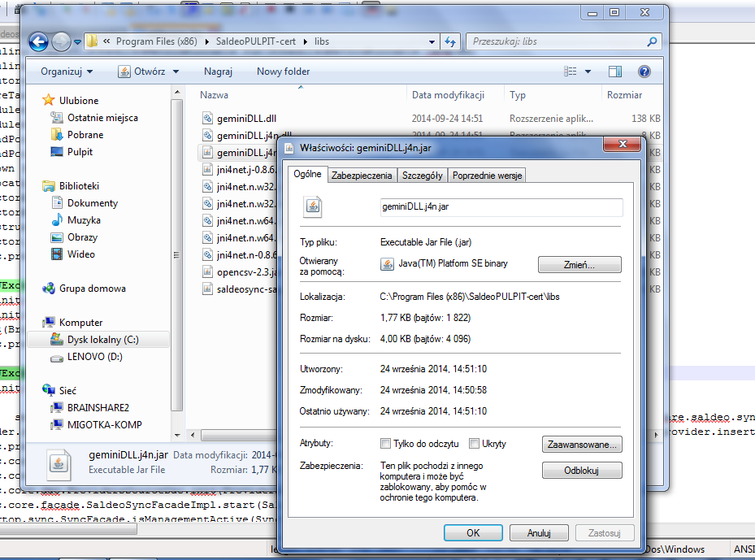755x560 pixels.
Task: Select Pulpit in the navigation pane
Action: tap(80, 152)
